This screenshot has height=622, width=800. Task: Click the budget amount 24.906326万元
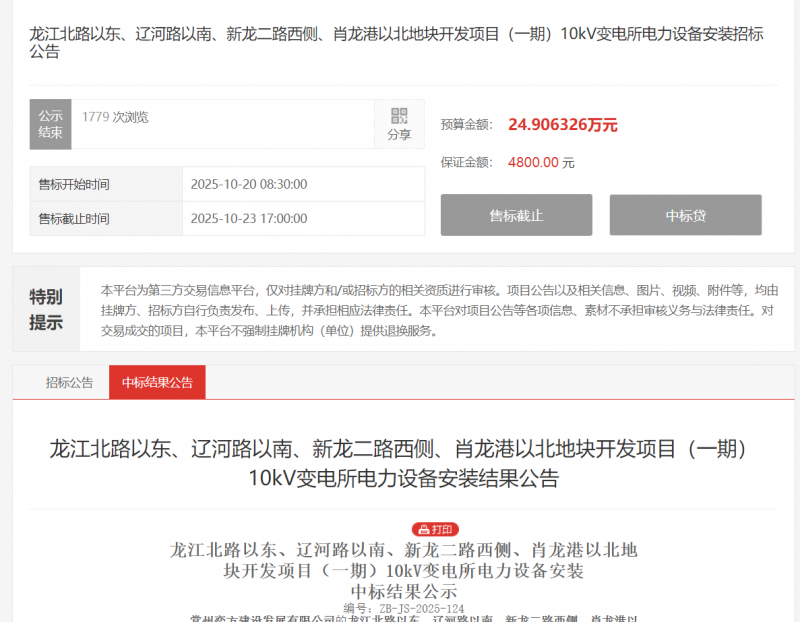[562, 125]
